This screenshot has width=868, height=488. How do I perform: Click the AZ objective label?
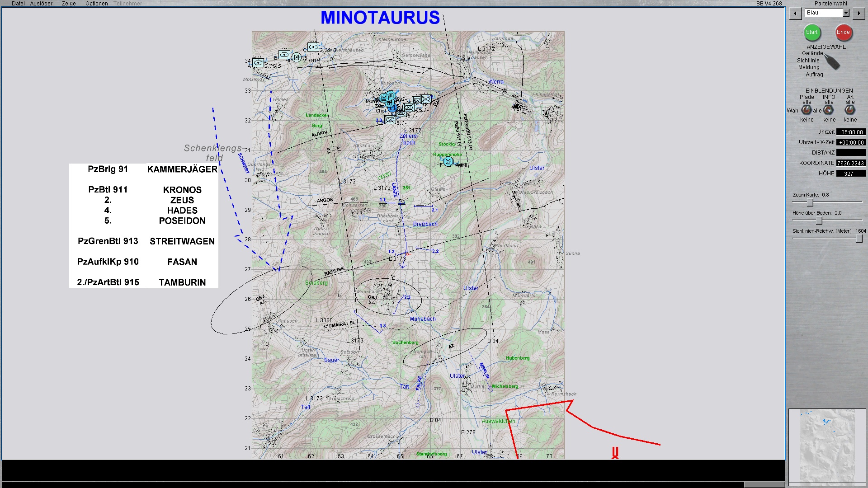(x=451, y=347)
